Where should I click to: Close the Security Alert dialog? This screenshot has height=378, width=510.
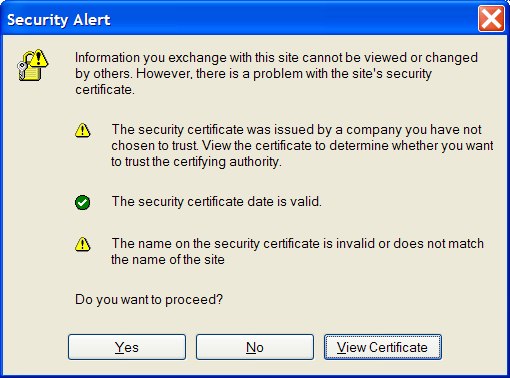click(x=491, y=19)
